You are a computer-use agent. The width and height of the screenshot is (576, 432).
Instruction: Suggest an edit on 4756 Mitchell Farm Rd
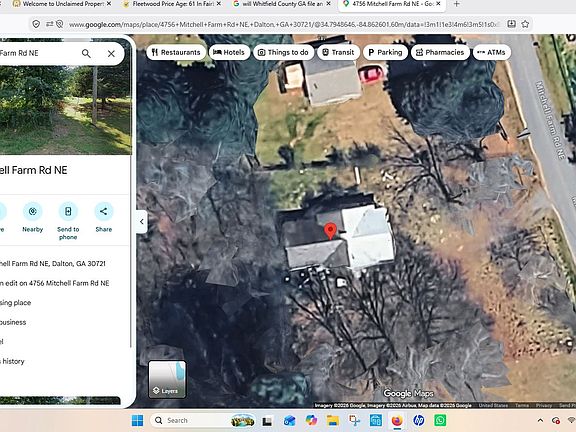click(54, 283)
